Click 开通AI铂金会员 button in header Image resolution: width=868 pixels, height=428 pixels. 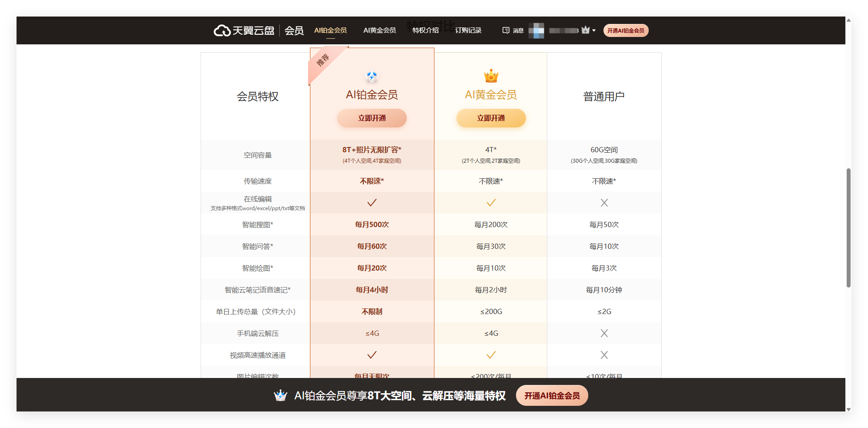pyautogui.click(x=626, y=30)
